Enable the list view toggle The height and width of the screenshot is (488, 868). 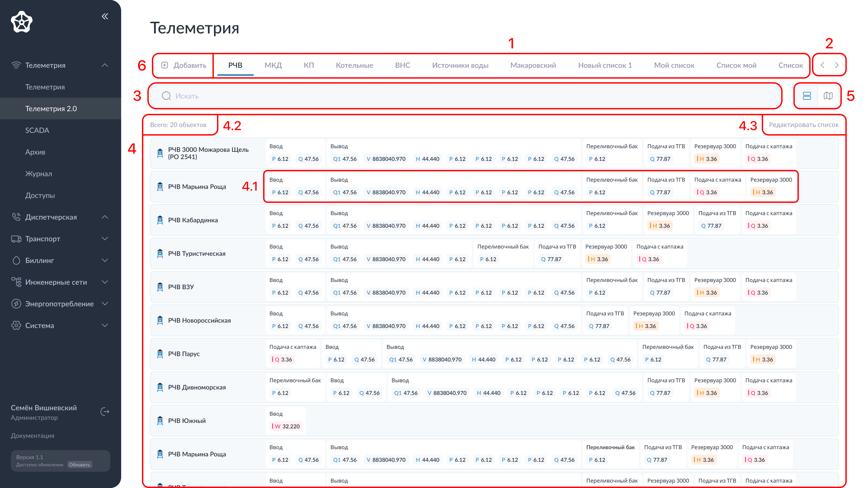click(x=807, y=96)
